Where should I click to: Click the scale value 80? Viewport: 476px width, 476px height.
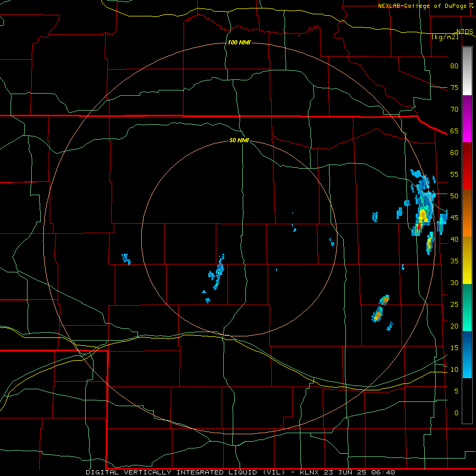click(454, 66)
